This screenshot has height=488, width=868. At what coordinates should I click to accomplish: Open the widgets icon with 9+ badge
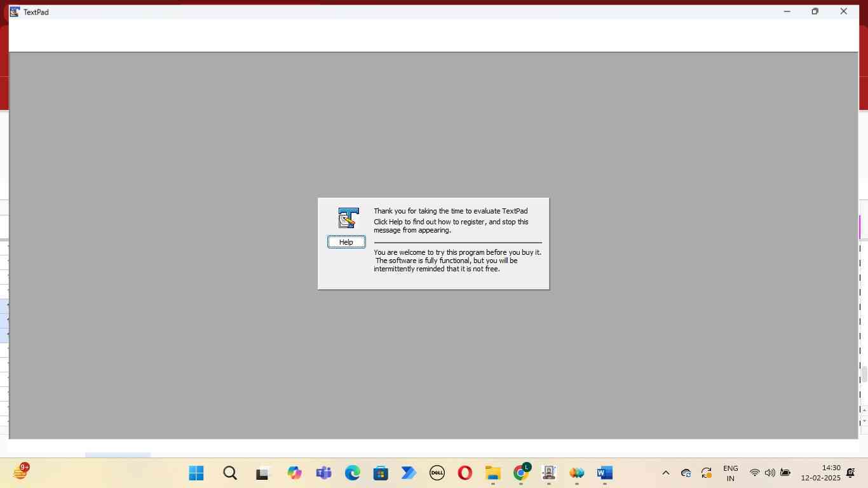(21, 471)
